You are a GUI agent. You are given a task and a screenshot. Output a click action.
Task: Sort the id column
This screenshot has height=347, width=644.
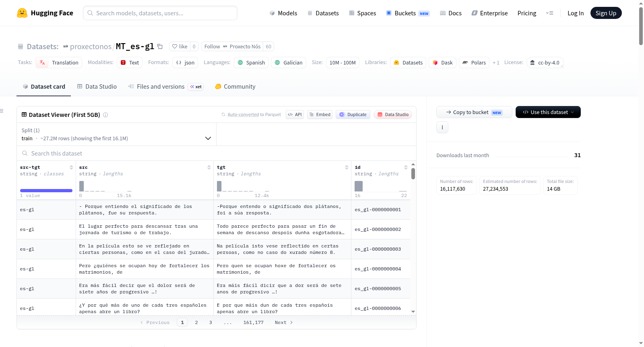(x=406, y=167)
